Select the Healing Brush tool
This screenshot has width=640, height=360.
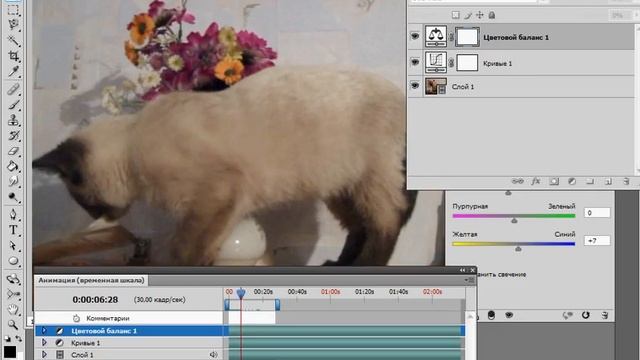click(13, 89)
